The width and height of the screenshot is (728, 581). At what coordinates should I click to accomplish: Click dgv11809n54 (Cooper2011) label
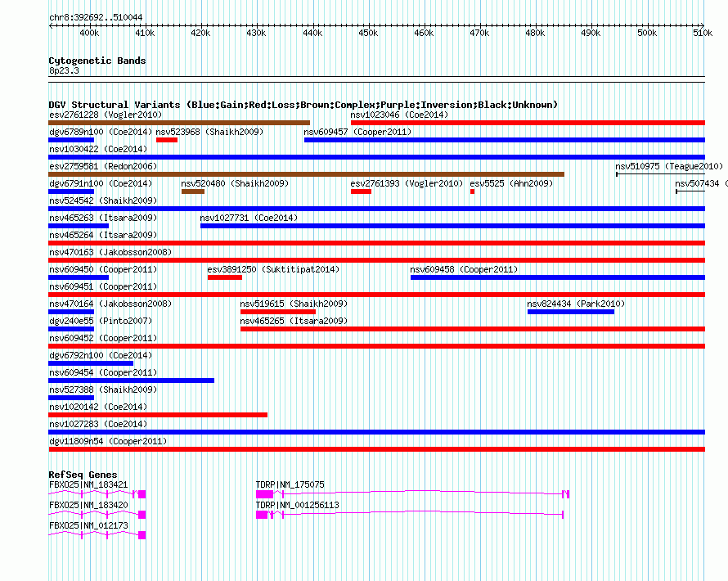tap(108, 441)
